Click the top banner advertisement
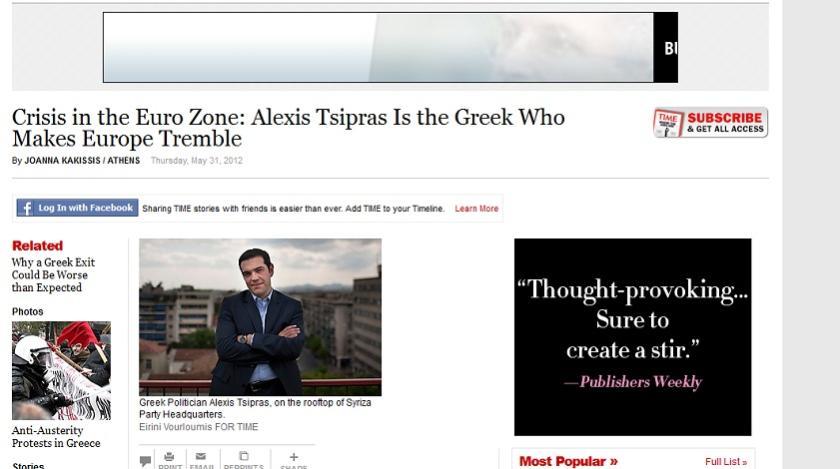Image resolution: width=840 pixels, height=469 pixels. pyautogui.click(x=390, y=47)
